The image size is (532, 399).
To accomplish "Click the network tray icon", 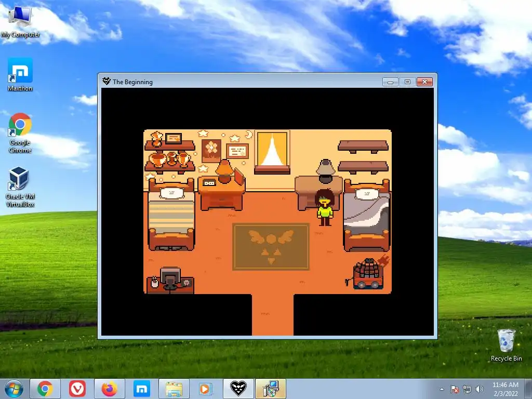I will click(467, 389).
